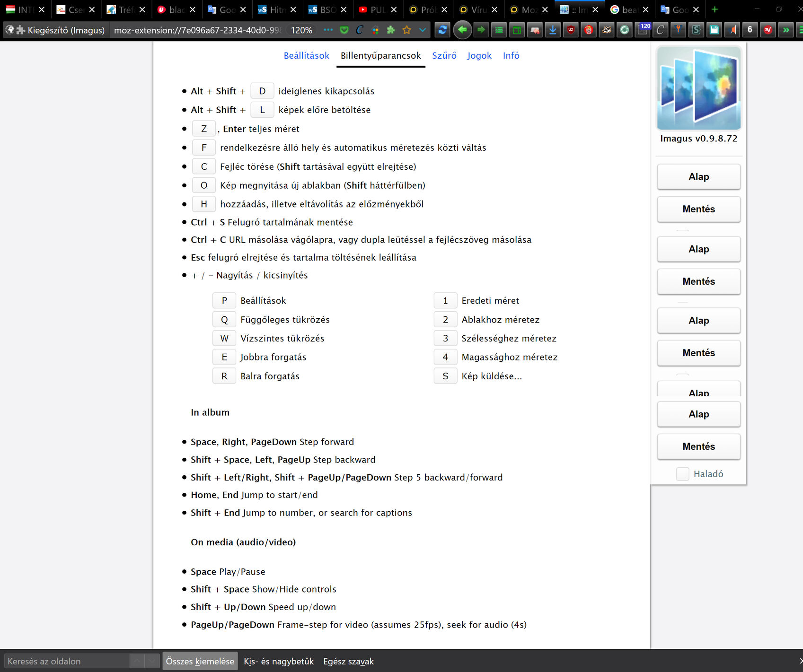Viewport: 803px width, 672px height.
Task: Switch to the Hitr browser tab
Action: point(277,9)
